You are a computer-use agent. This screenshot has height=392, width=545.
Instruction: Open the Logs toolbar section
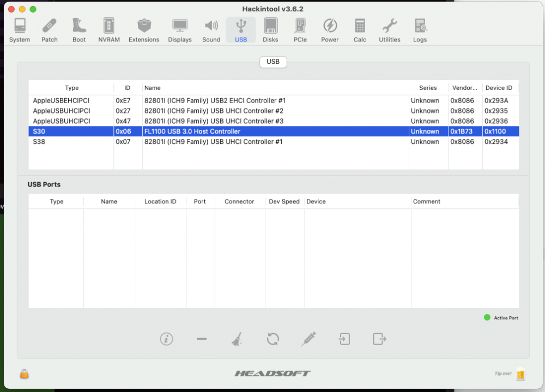tap(420, 31)
